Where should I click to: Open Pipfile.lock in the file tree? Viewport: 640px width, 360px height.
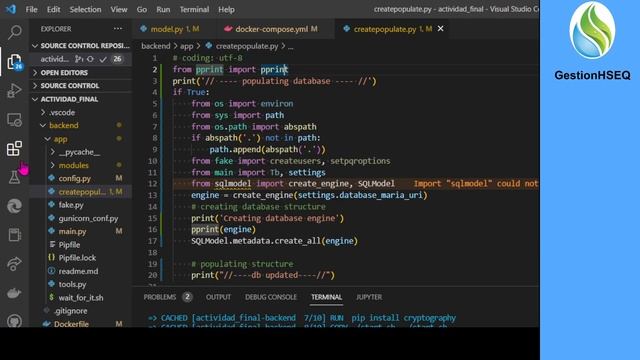(77, 258)
